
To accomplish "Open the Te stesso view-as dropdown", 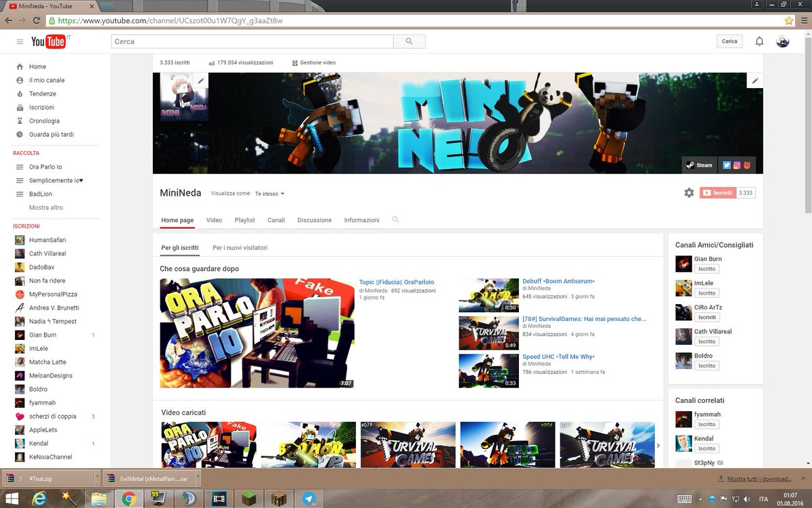I will tap(270, 194).
